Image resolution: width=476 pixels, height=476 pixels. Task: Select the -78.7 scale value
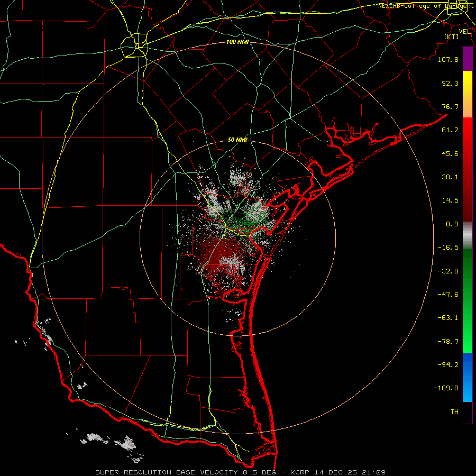(448, 342)
